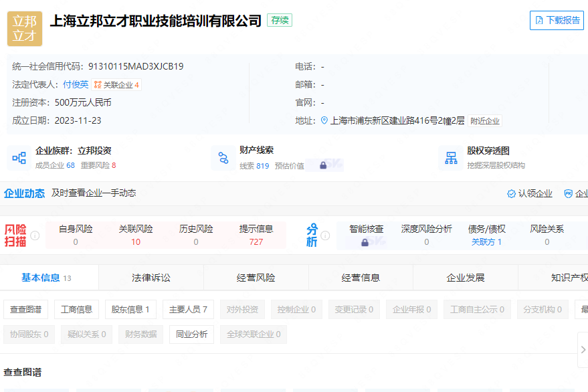Image resolution: width=588 pixels, height=392 pixels.
Task: Click the 控制企业 0 sub-tab
Action: click(296, 310)
